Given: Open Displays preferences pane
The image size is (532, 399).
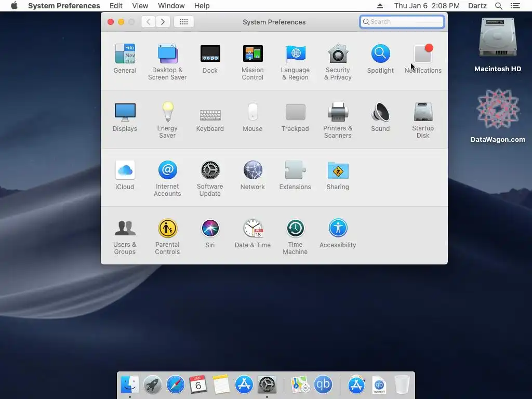Looking at the screenshot, I should coord(125,117).
